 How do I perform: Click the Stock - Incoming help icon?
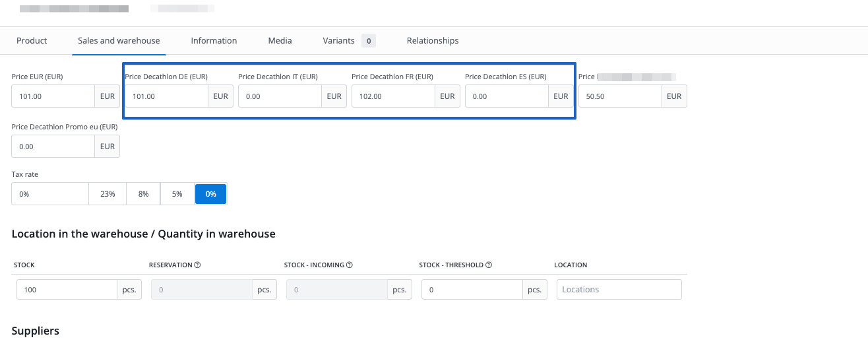click(x=349, y=265)
